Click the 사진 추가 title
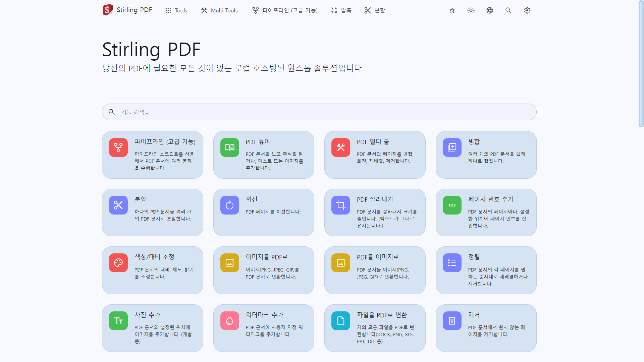Image resolution: width=644 pixels, height=362 pixels. [x=148, y=315]
